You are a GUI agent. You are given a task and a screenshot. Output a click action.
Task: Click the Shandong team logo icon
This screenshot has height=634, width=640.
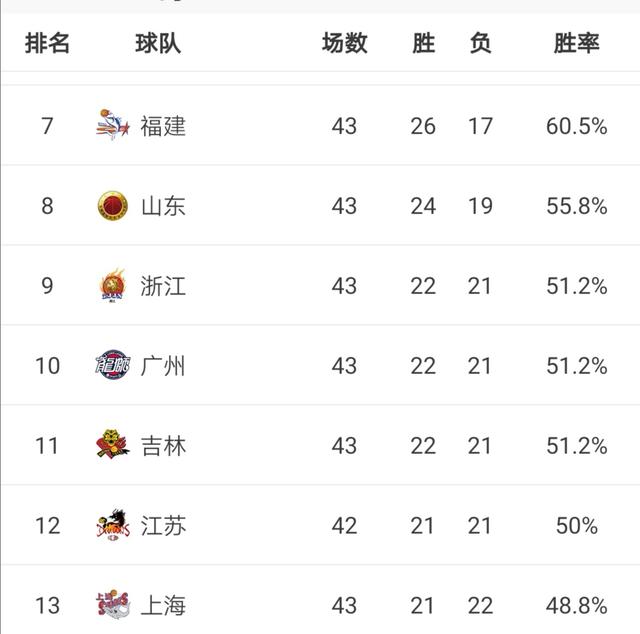pos(113,205)
